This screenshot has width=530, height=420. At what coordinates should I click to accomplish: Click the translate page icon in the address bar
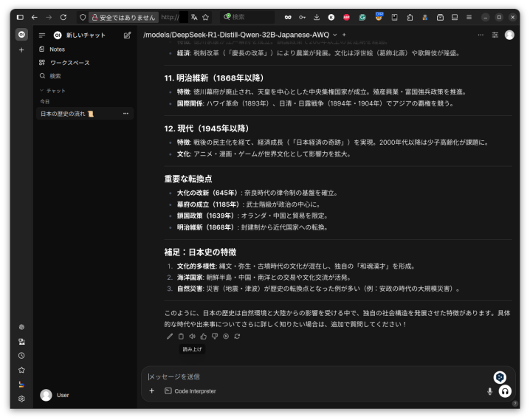[x=194, y=17]
